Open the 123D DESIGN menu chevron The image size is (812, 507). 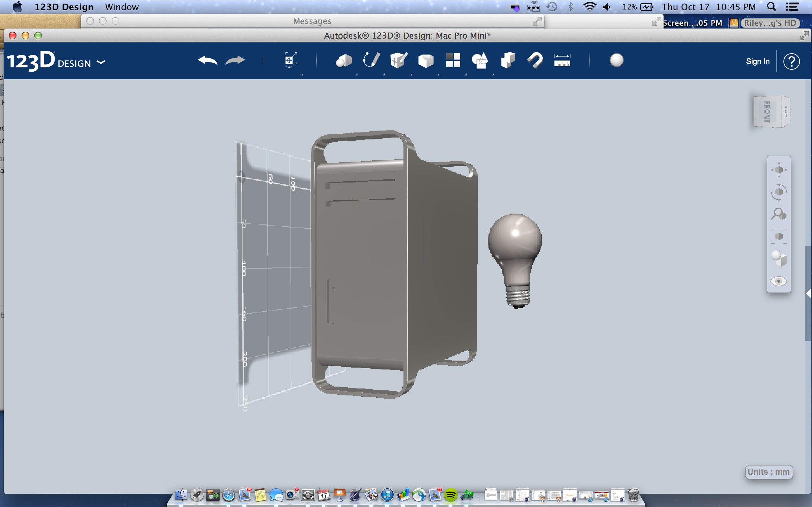pyautogui.click(x=101, y=62)
